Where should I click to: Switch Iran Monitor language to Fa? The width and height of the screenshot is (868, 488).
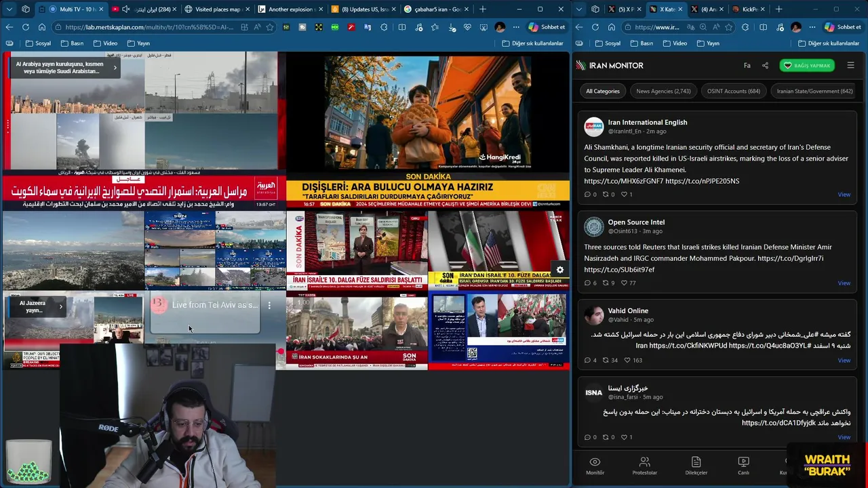[x=747, y=66]
